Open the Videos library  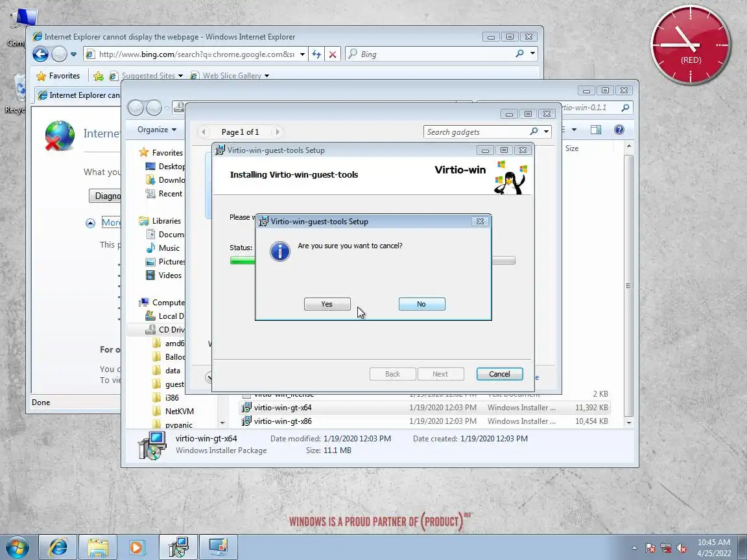163,275
